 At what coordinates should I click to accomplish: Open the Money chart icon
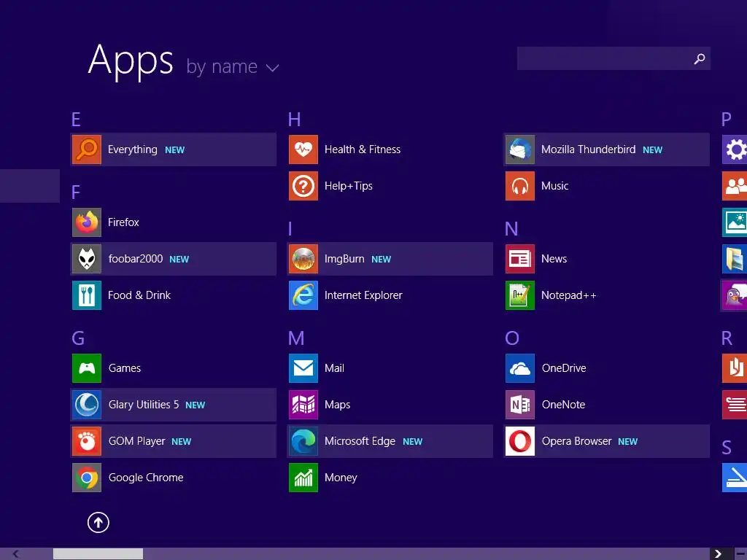[x=303, y=478]
